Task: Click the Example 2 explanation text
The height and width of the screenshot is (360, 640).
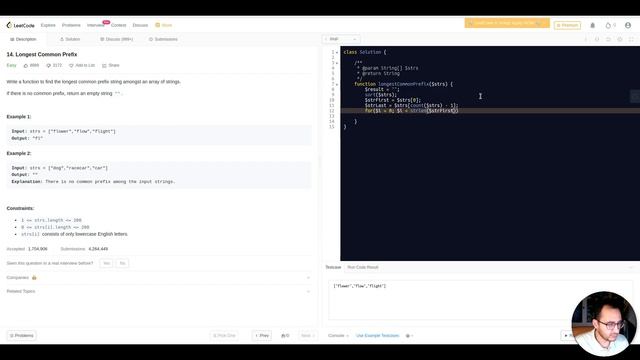Action: point(93,182)
